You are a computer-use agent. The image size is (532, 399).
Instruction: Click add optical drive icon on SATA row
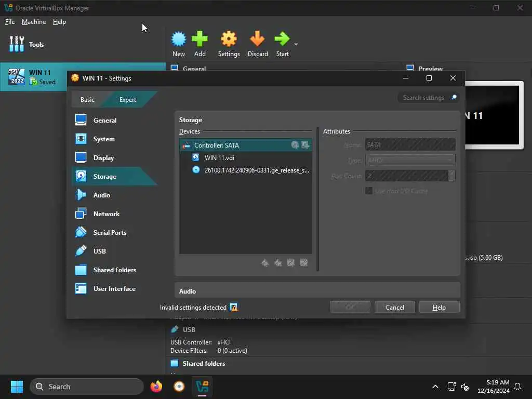click(x=295, y=145)
